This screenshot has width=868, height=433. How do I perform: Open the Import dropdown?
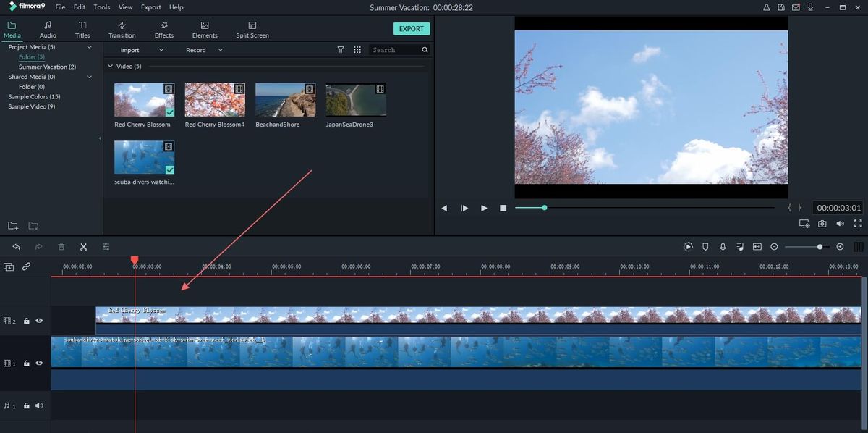142,50
